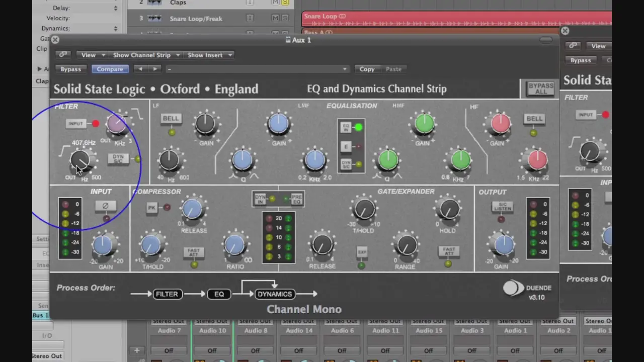Open the View menu in Aux 1 window
The image size is (644, 362).
(x=92, y=55)
